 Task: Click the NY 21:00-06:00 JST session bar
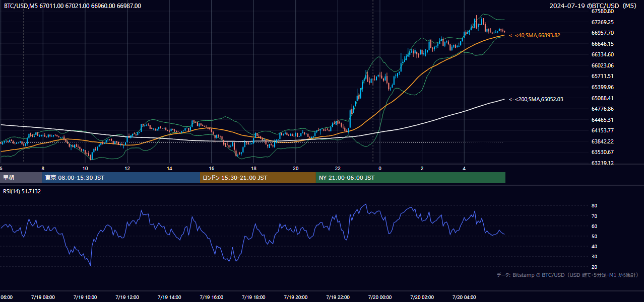pyautogui.click(x=411, y=178)
